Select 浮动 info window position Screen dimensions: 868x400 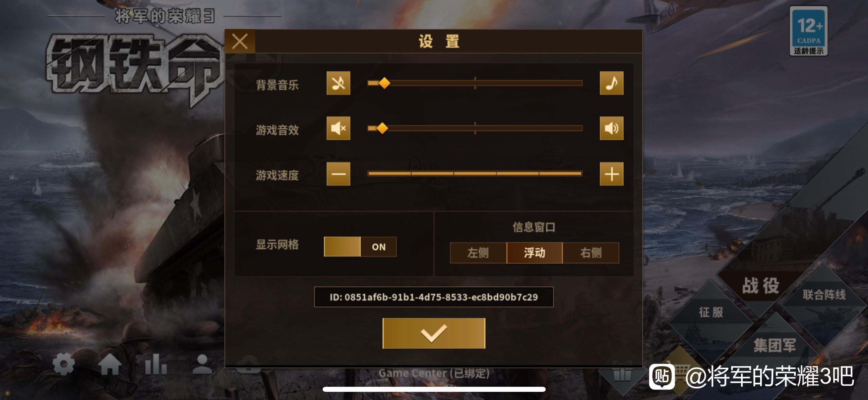point(535,253)
